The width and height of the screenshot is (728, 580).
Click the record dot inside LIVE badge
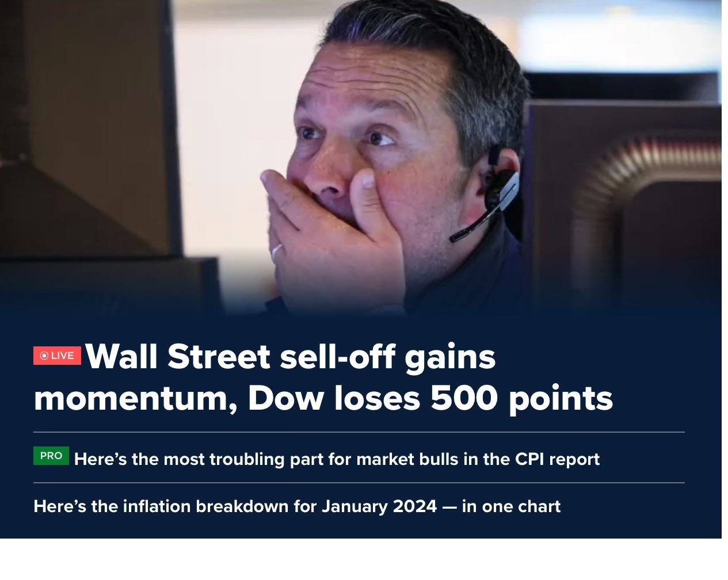click(44, 356)
